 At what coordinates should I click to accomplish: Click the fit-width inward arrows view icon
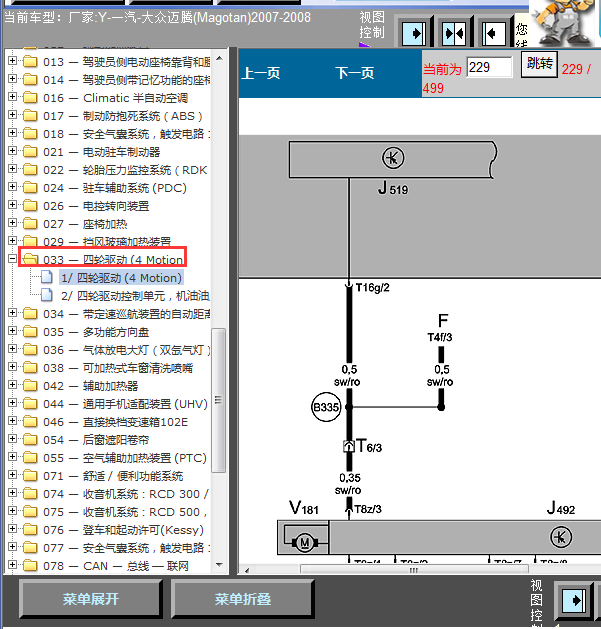[x=454, y=32]
